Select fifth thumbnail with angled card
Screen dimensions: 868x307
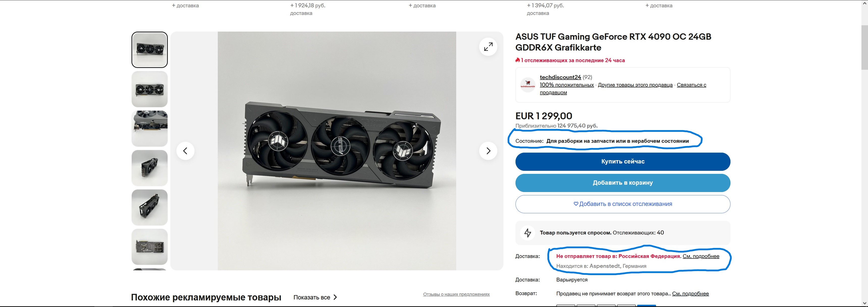click(x=149, y=207)
